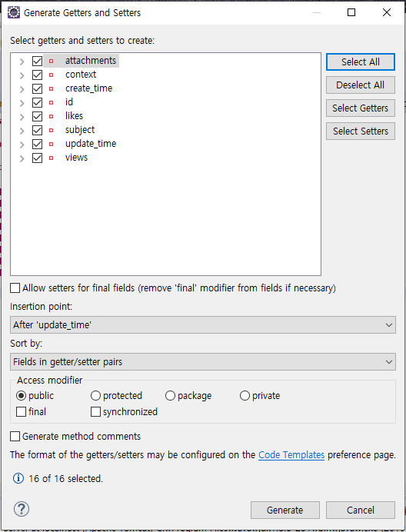The width and height of the screenshot is (406, 532).
Task: Uncheck the likes field checkbox
Action: pos(38,116)
